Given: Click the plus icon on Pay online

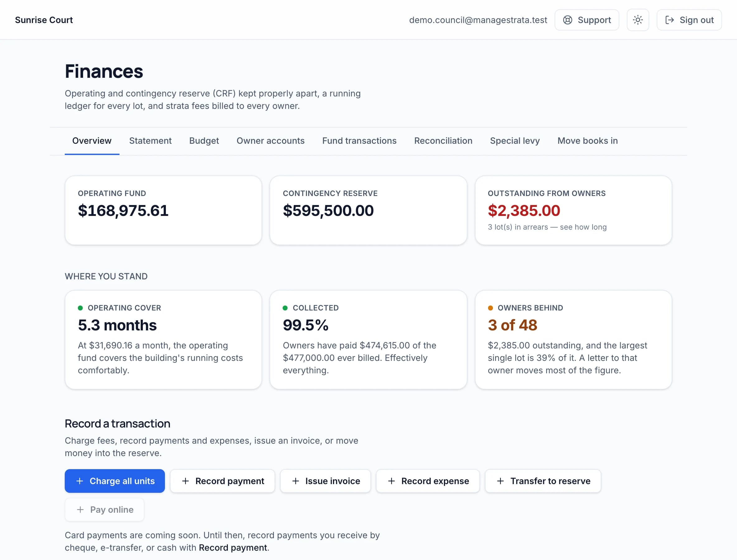Looking at the screenshot, I should pos(80,510).
